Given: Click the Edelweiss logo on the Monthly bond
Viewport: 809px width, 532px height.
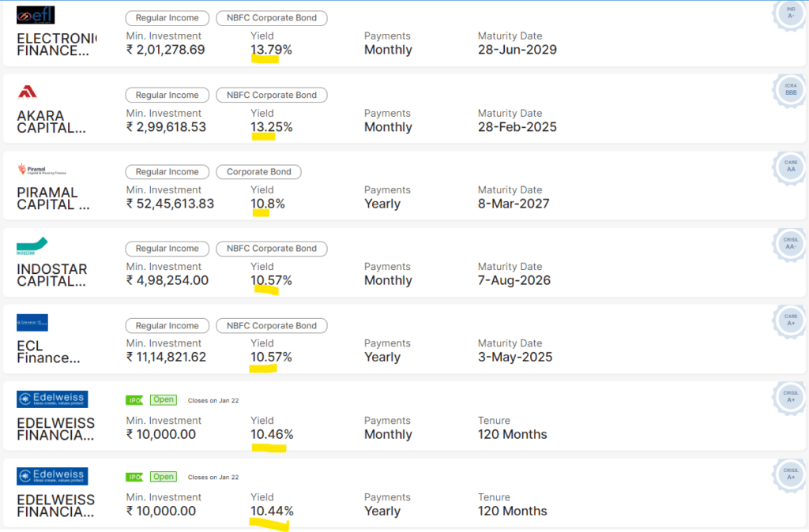Looking at the screenshot, I should [52, 399].
